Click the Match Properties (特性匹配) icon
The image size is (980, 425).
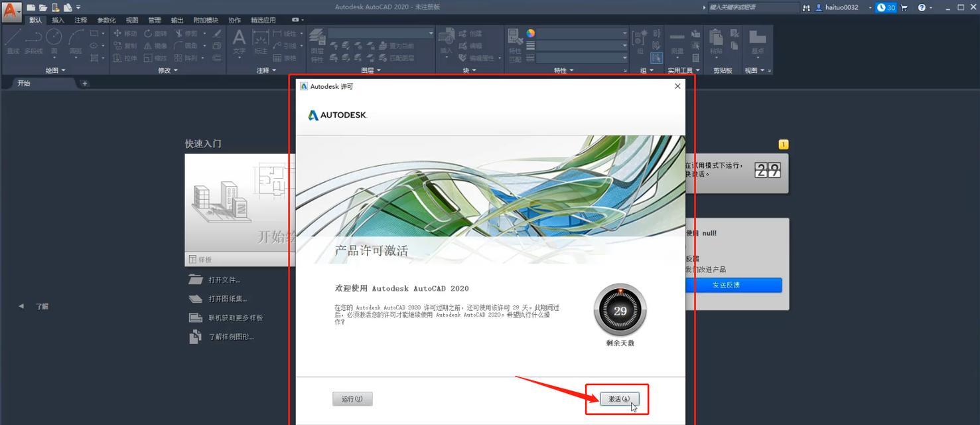pos(515,45)
